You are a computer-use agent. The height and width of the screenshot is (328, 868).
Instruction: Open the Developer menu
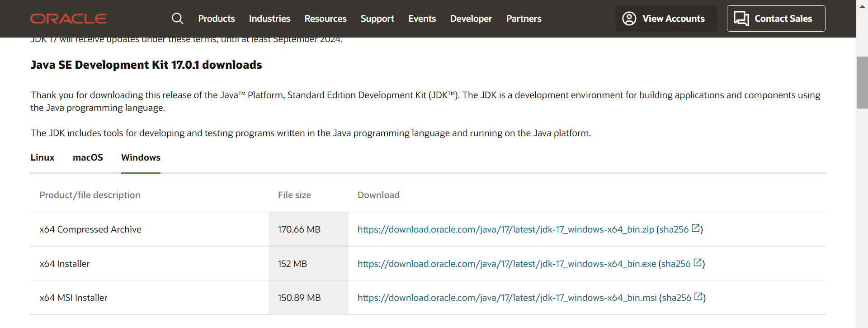[471, 19]
